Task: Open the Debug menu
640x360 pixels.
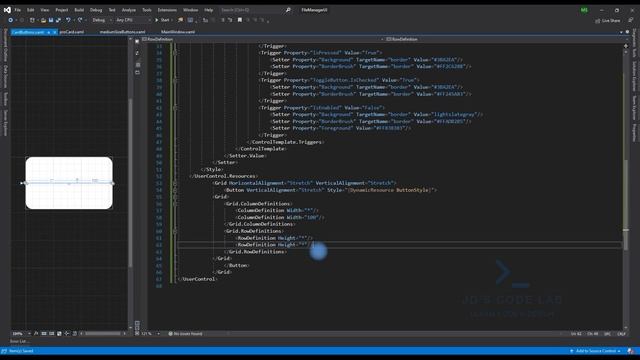Action: [x=96, y=10]
